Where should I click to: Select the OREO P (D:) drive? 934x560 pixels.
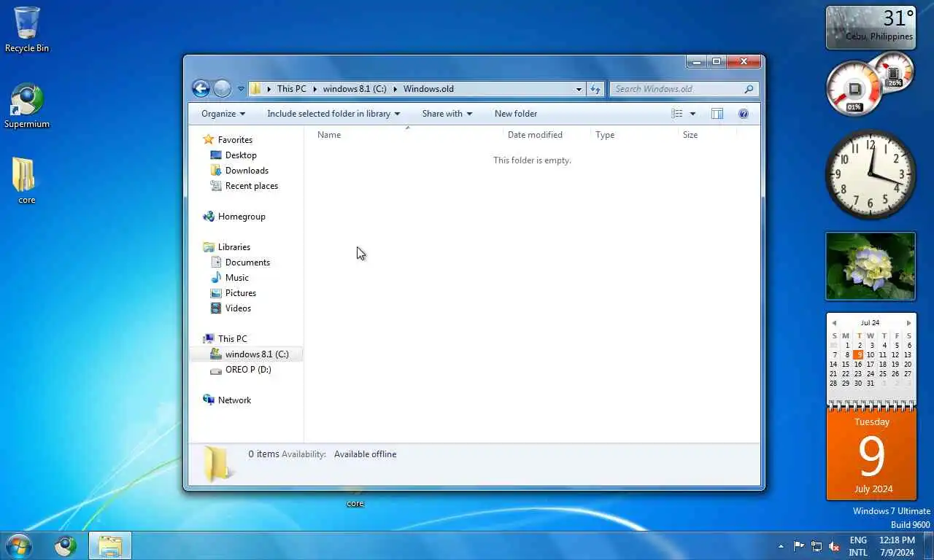tap(241, 370)
